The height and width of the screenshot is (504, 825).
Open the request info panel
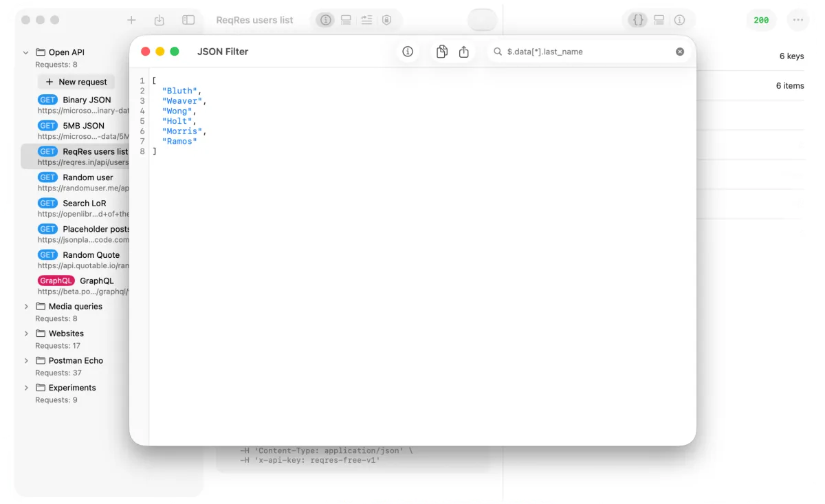(x=325, y=20)
